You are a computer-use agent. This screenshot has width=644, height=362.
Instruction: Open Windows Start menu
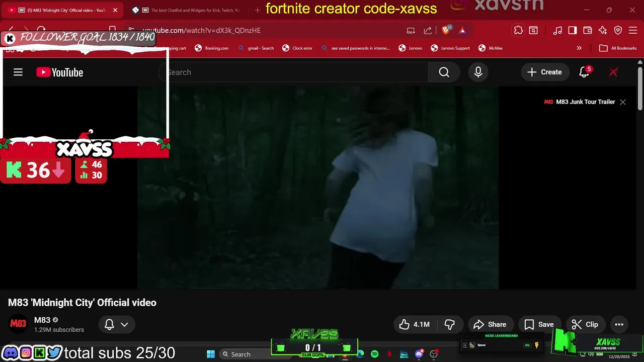click(x=211, y=354)
